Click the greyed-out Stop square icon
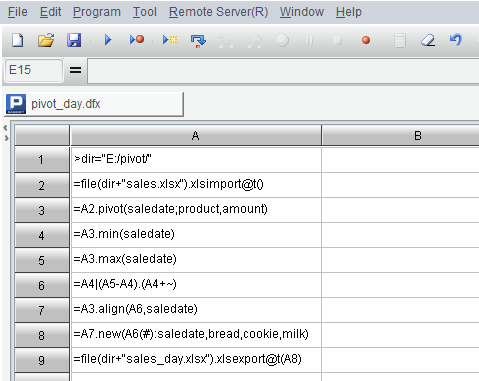The image size is (479, 381). pos(337,41)
